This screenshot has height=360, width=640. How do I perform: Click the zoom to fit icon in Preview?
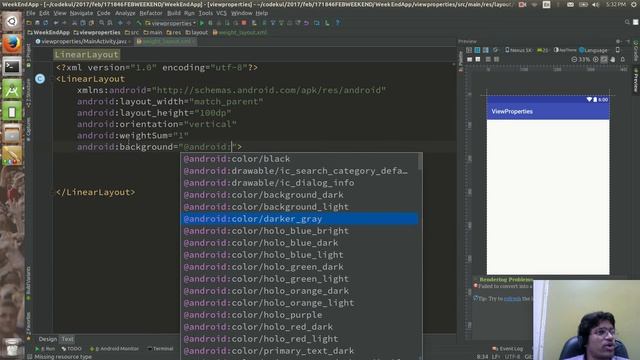(604, 59)
